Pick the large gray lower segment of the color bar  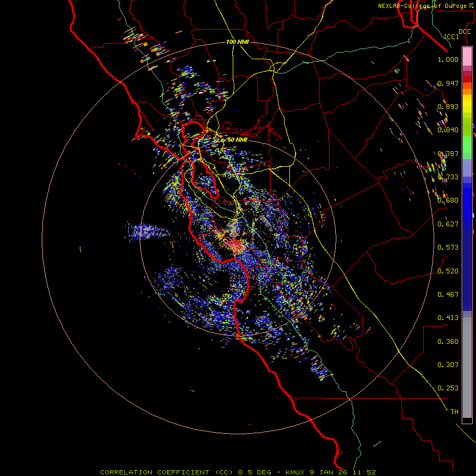click(x=467, y=368)
